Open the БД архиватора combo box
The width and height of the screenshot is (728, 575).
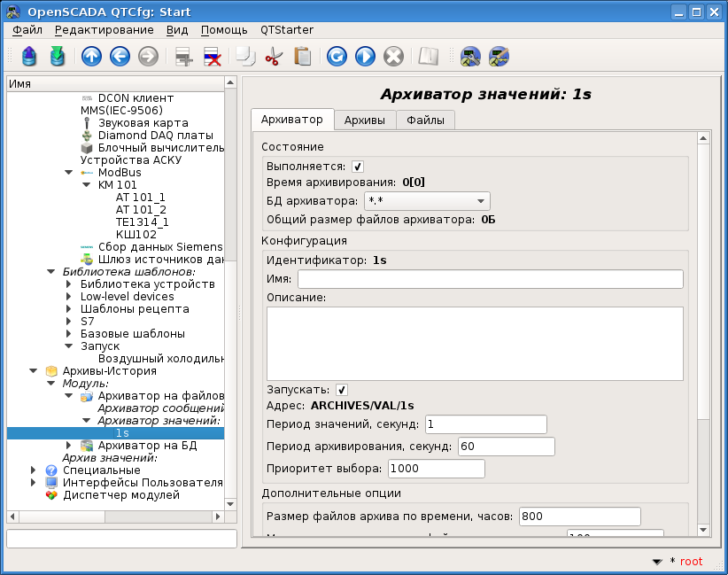pos(427,201)
